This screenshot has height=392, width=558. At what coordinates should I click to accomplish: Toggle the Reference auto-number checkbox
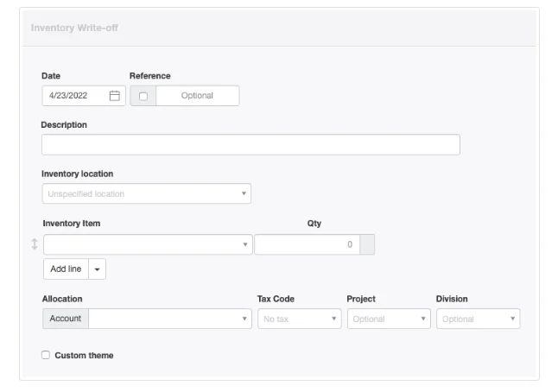click(143, 96)
